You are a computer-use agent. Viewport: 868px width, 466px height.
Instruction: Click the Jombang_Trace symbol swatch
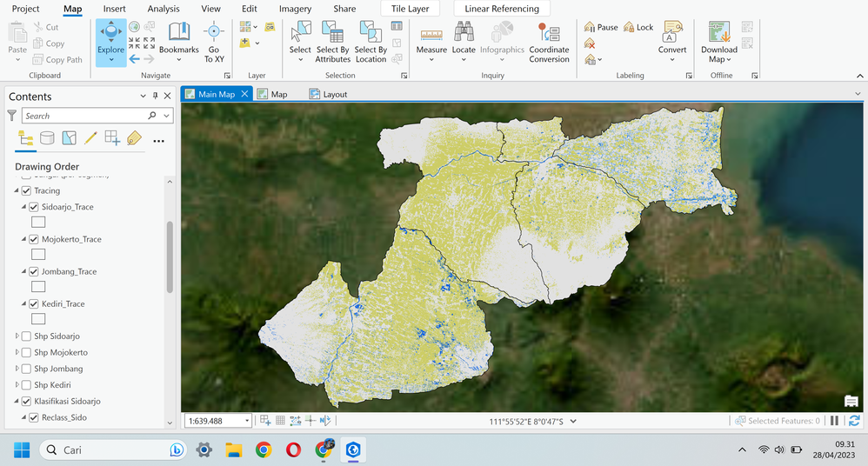click(x=38, y=287)
